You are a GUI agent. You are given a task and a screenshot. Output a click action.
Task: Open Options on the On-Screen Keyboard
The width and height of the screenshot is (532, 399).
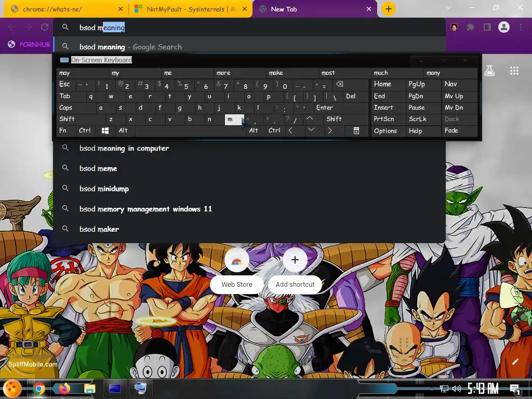(388, 130)
